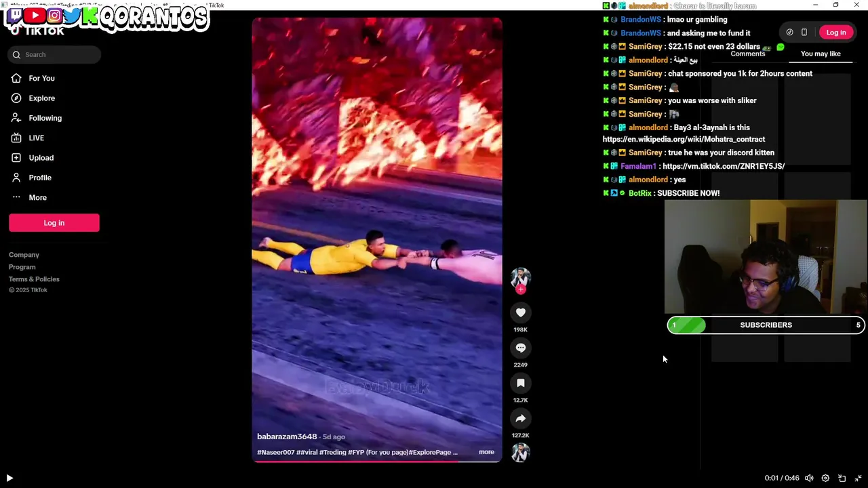
Task: Switch to the Comments tab
Action: click(x=747, y=54)
